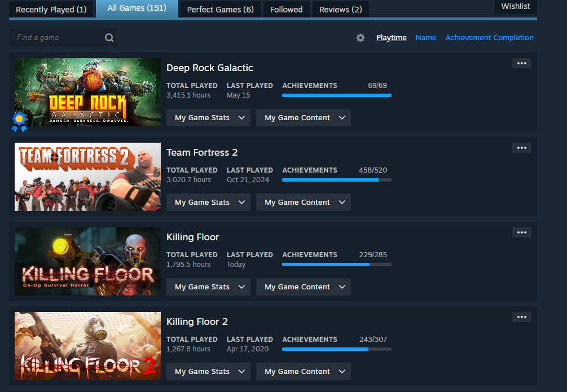
Task: Open the Reviews (2) tab
Action: click(341, 10)
